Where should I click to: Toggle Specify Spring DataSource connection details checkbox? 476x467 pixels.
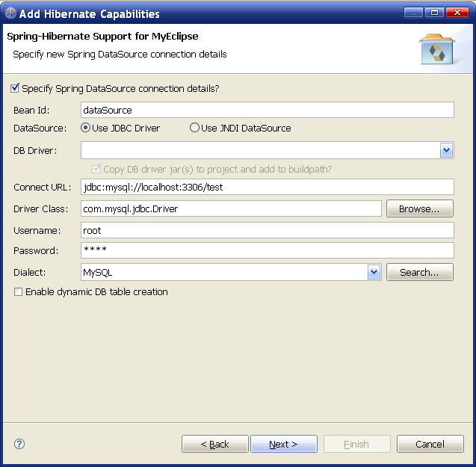tap(15, 88)
